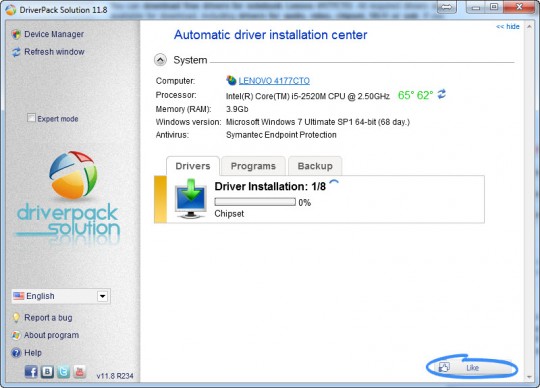The image size is (540, 388).
Task: Open Device Manager from the sidebar
Action: [54, 34]
